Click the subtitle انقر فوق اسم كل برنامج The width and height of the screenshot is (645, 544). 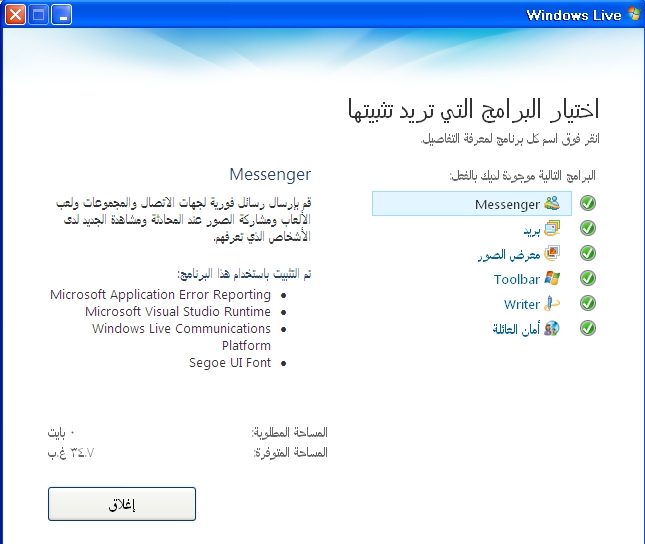click(x=510, y=139)
